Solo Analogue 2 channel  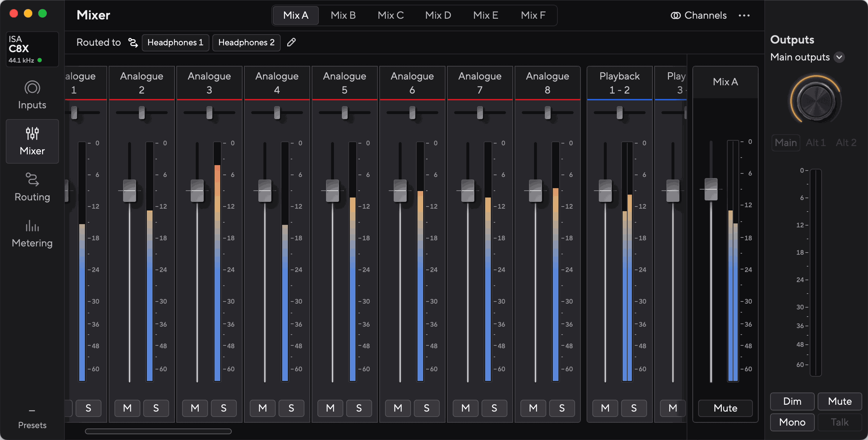156,408
